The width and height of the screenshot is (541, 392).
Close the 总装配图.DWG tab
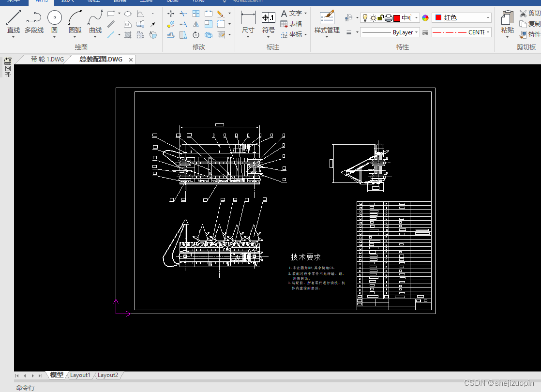click(131, 60)
